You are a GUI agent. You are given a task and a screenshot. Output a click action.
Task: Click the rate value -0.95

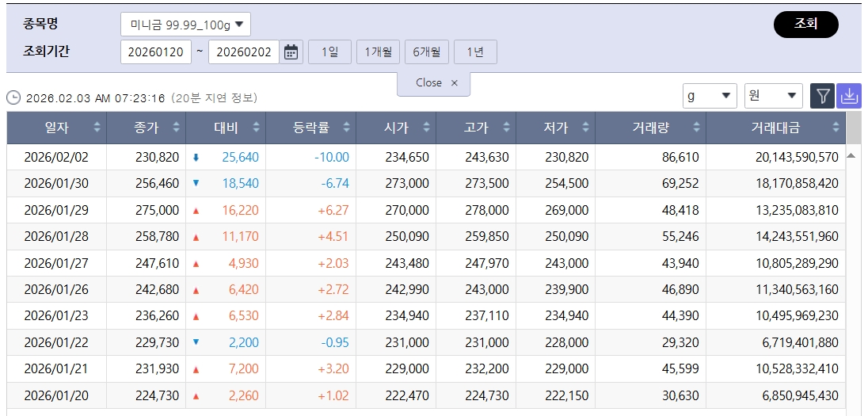coord(335,342)
